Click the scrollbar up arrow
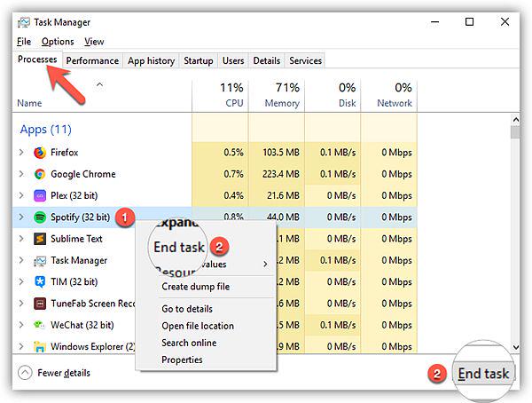This screenshot has height=403, width=532. [516, 120]
